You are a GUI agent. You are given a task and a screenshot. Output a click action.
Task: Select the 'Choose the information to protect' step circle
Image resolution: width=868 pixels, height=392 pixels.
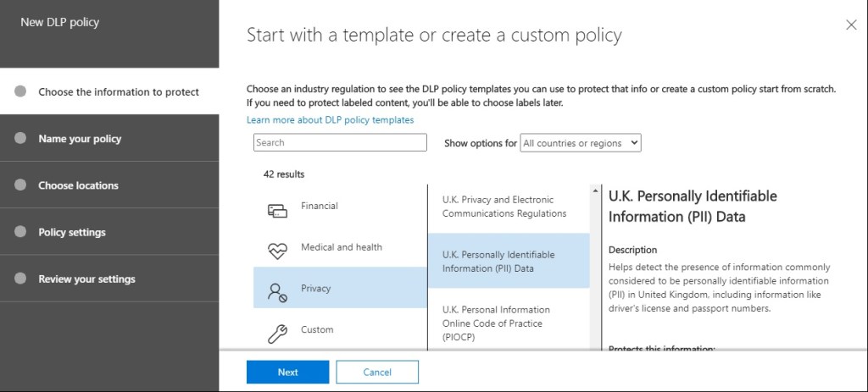pos(21,91)
